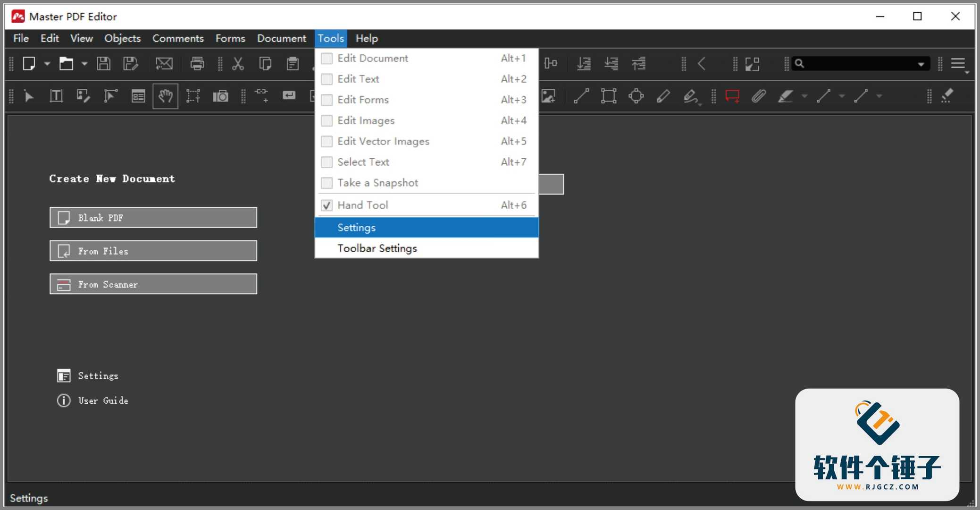Screen dimensions: 980x510
Task: Click the Save floppy disk icon
Action: click(104, 64)
